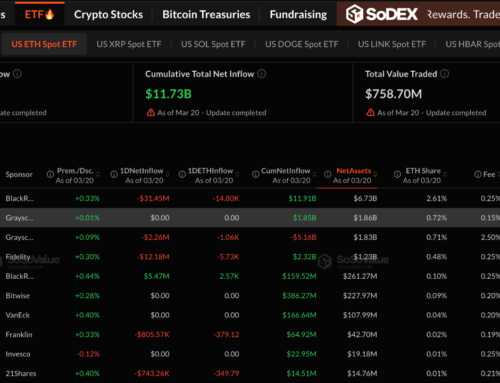This screenshot has width=500, height=383.
Task: Open the Franklin sponsor row
Action: [x=250, y=334]
